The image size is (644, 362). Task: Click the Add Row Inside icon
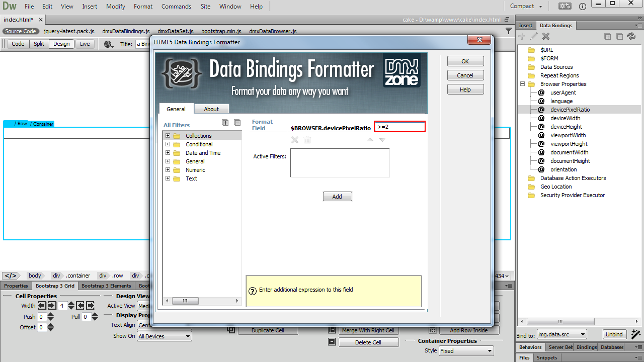[432, 330]
